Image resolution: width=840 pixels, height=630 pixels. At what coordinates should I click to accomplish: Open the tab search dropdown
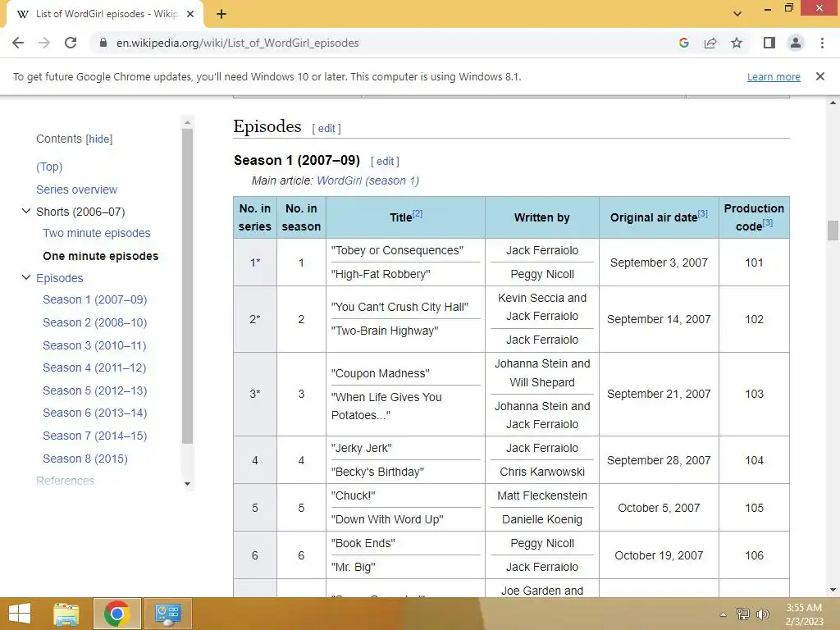[737, 14]
